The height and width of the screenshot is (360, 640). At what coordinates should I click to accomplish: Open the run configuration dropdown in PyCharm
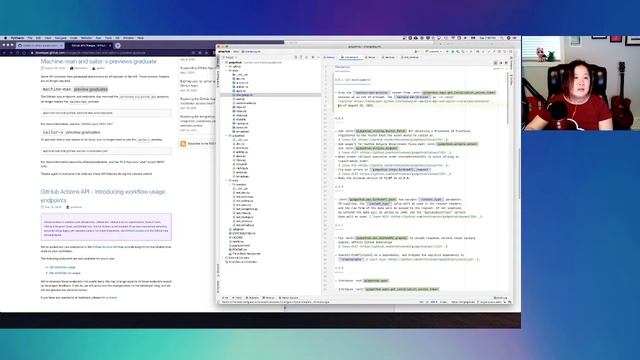(x=433, y=52)
